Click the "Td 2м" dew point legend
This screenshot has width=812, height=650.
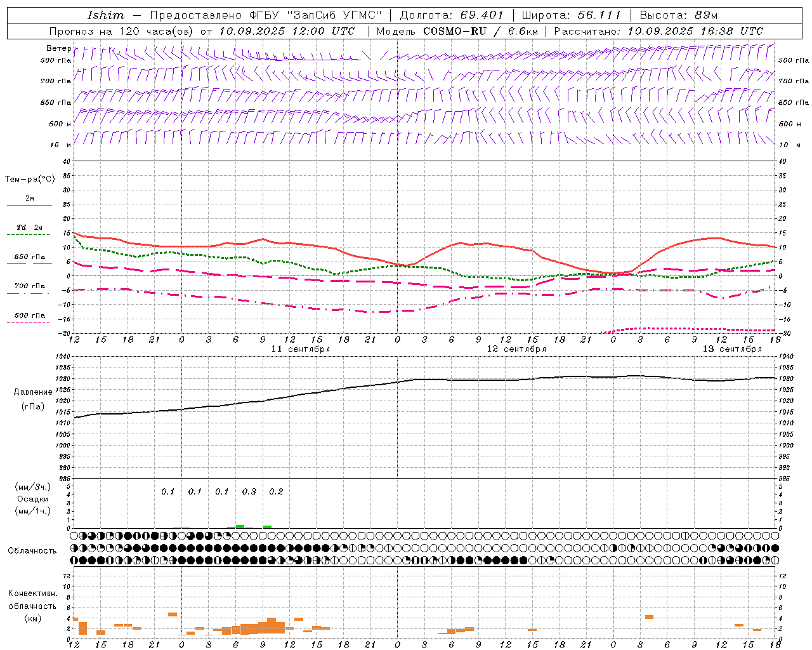30,227
